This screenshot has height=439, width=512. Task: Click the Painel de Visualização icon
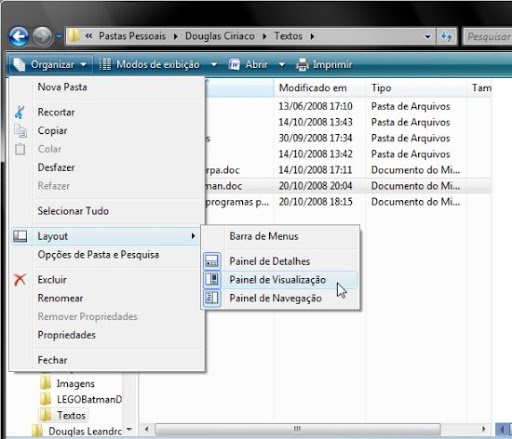click(212, 279)
